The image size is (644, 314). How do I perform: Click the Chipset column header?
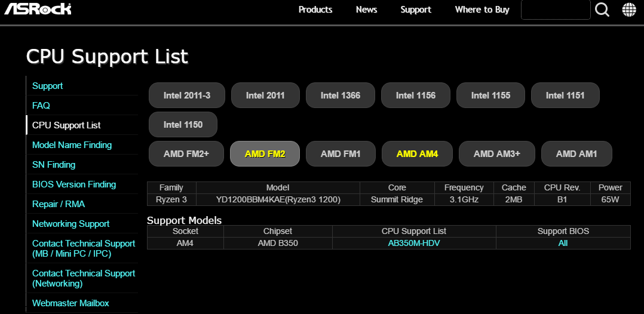(x=278, y=231)
